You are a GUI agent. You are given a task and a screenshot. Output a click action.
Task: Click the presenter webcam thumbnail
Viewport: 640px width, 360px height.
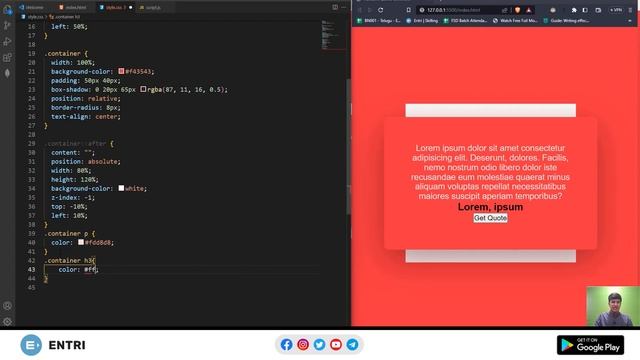(x=613, y=306)
